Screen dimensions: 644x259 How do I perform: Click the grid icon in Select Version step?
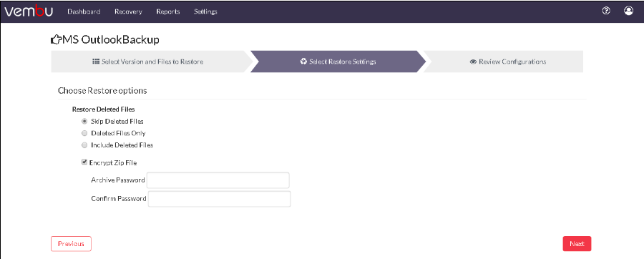click(96, 62)
